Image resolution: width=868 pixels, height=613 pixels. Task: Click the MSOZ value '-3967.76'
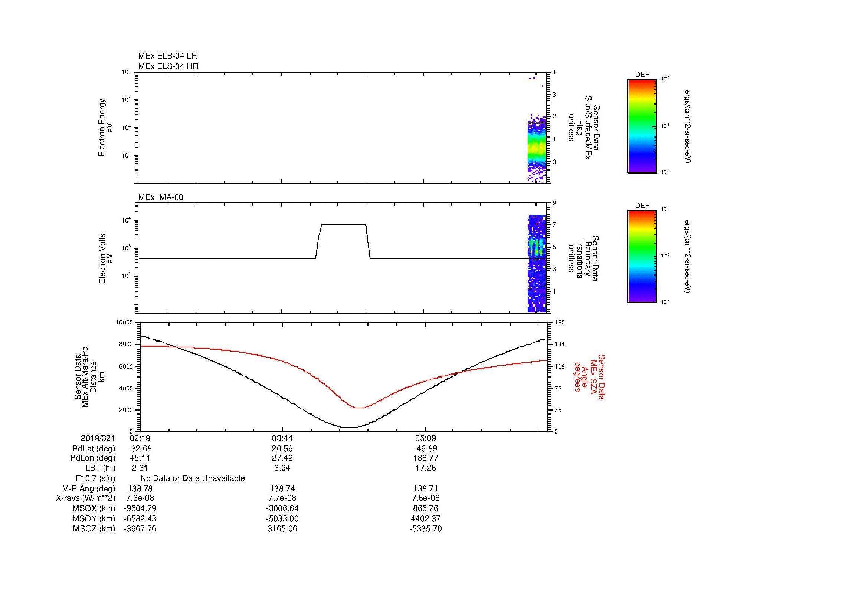pos(140,529)
